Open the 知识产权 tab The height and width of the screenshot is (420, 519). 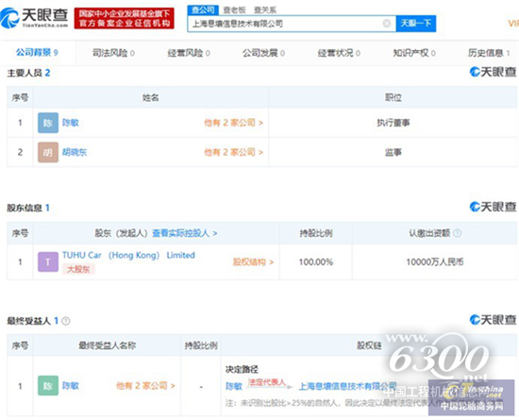click(x=414, y=53)
